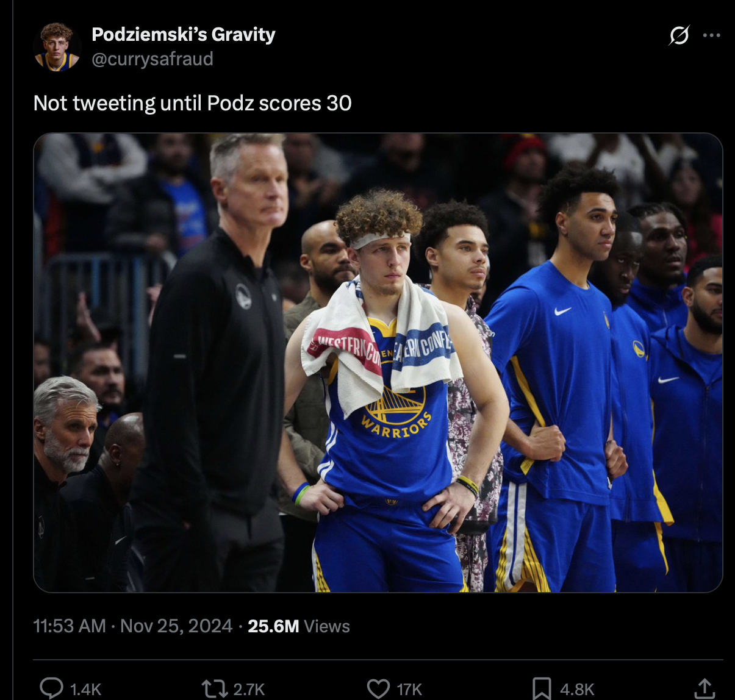
Task: Share the tweet using the share icon
Action: pos(705,688)
